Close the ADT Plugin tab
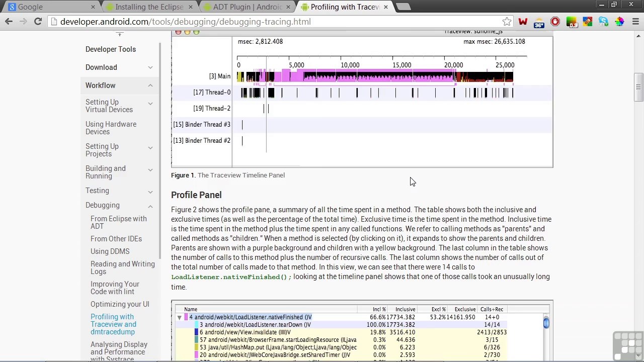 point(288,7)
